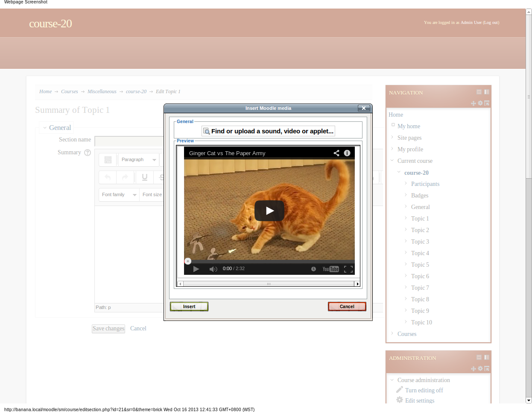This screenshot has width=532, height=412.
Task: Click the My home navigation link
Action: (409, 126)
